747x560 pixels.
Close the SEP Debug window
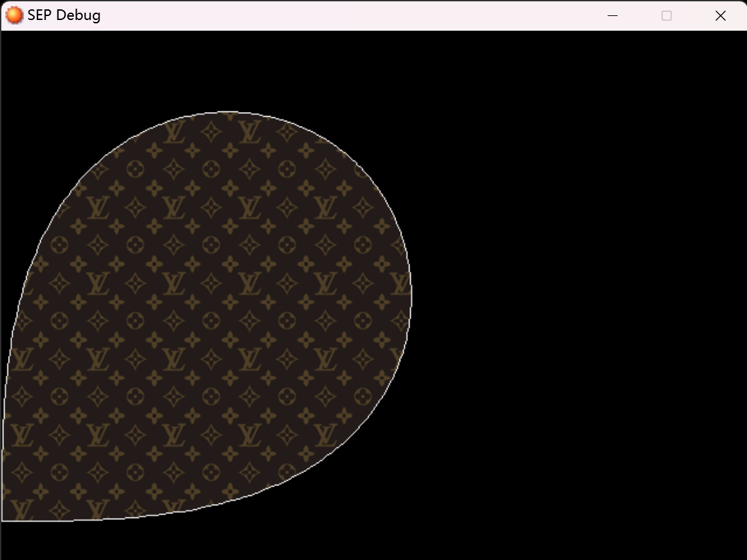[720, 16]
